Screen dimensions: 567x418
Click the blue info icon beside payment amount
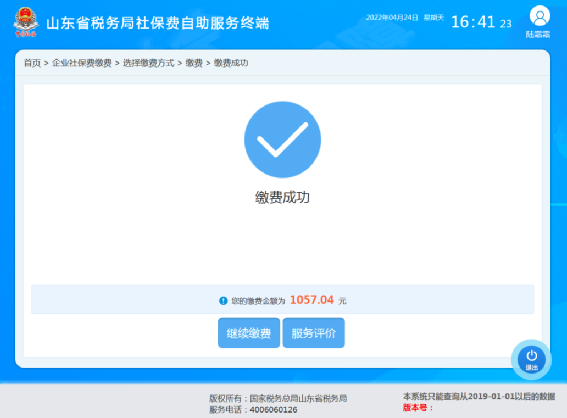223,300
